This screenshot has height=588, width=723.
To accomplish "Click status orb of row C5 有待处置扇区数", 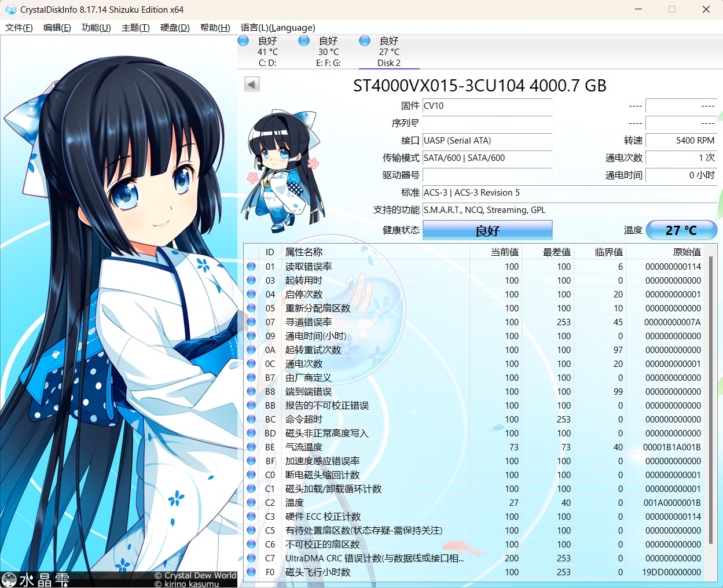I will [x=251, y=530].
